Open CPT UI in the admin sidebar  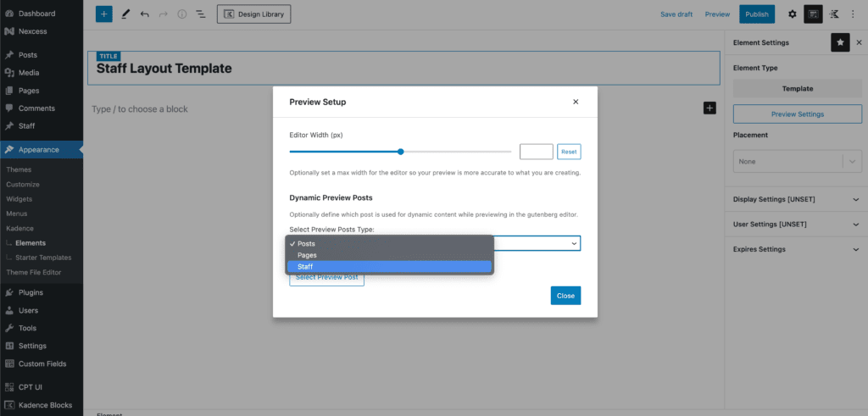[42, 387]
